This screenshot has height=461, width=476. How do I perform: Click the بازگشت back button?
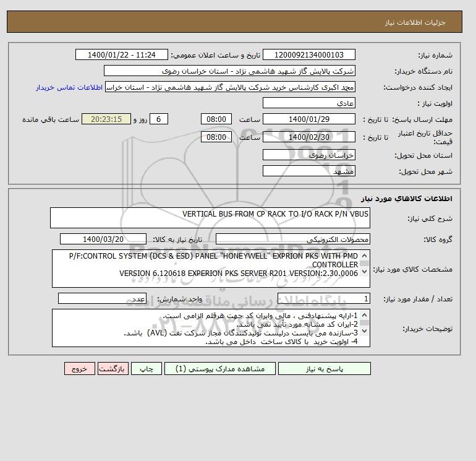point(113,368)
